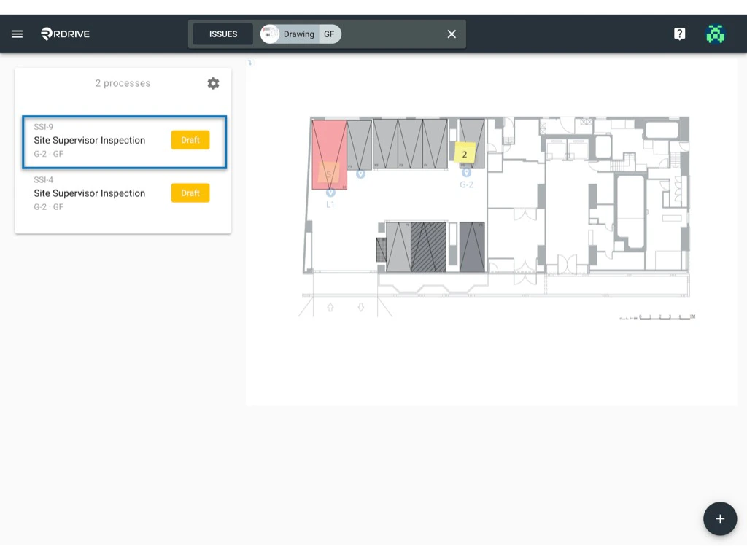Click the 'G-2 · GF' text under SSI-9
This screenshot has width=747, height=560.
49,154
